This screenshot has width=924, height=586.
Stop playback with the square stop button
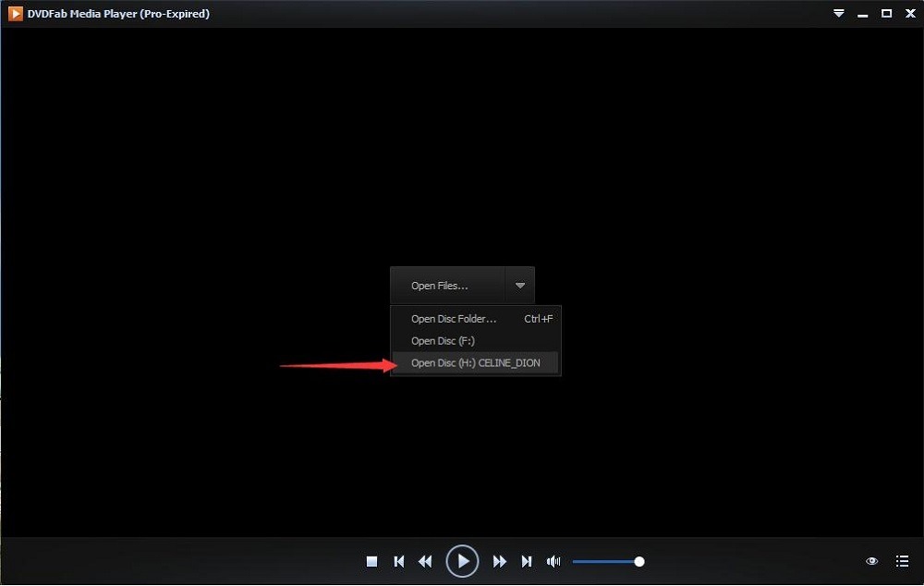(x=371, y=561)
